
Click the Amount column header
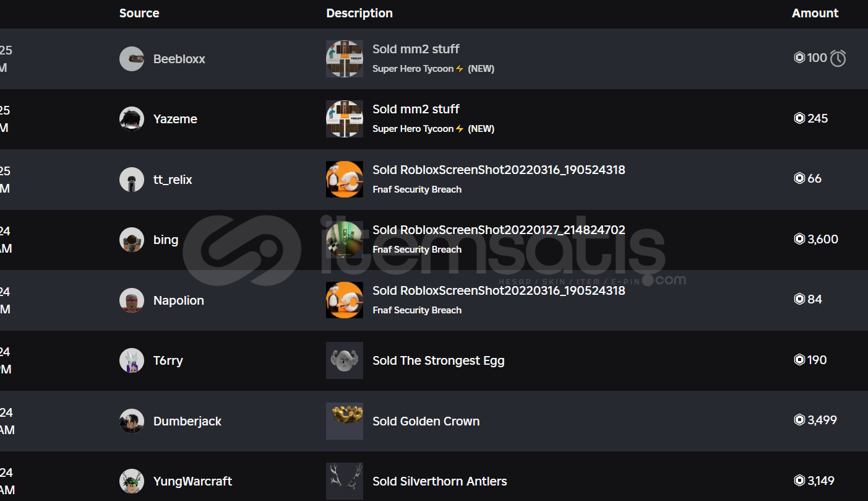tap(815, 13)
